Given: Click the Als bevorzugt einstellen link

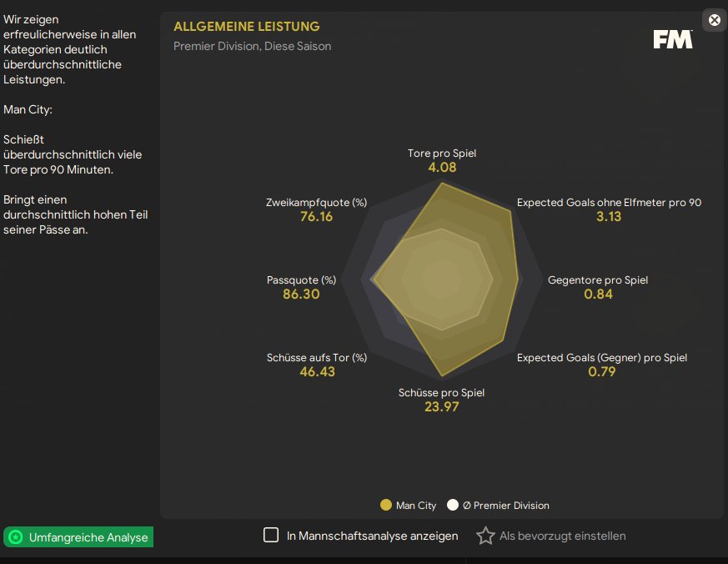Looking at the screenshot, I should click(562, 536).
